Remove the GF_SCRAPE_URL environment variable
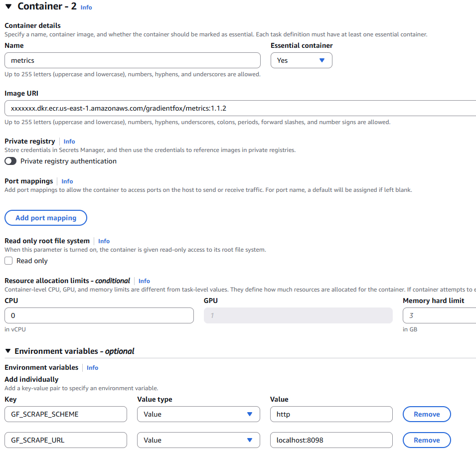The image size is (476, 452). [x=426, y=440]
